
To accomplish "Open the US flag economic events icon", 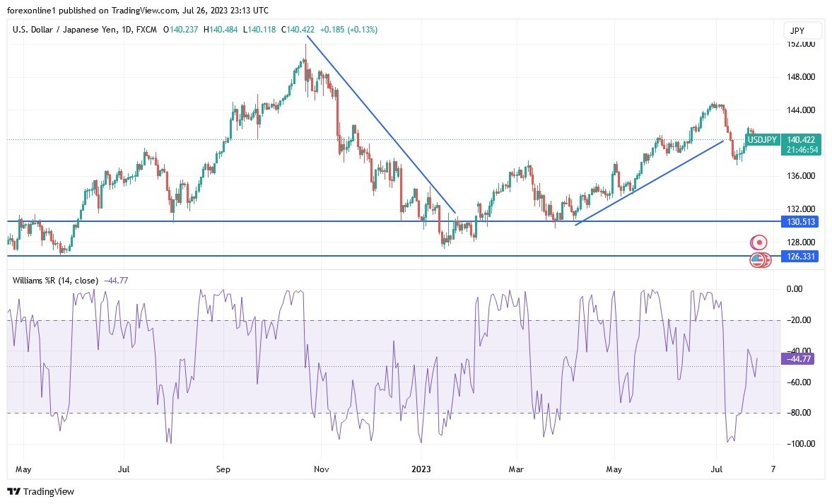I will pos(758,259).
